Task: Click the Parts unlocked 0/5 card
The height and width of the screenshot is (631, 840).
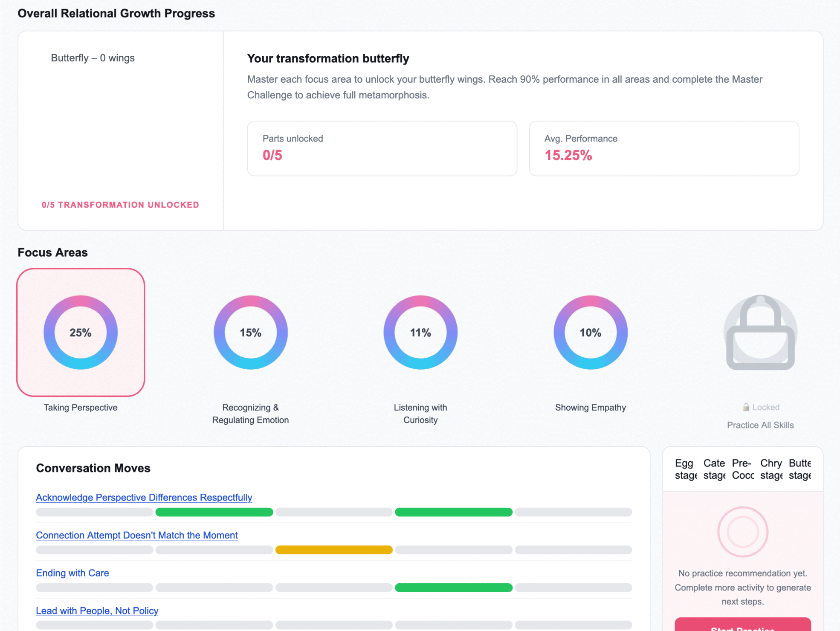Action: pyautogui.click(x=382, y=148)
